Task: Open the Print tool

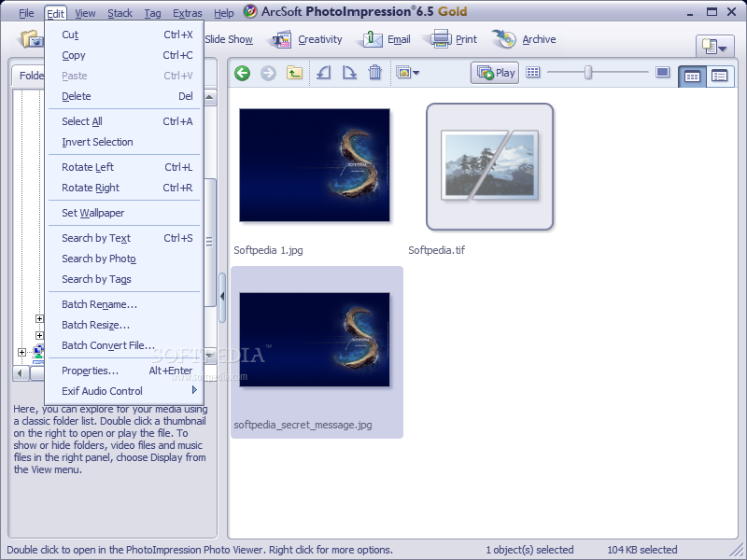Action: pos(454,39)
